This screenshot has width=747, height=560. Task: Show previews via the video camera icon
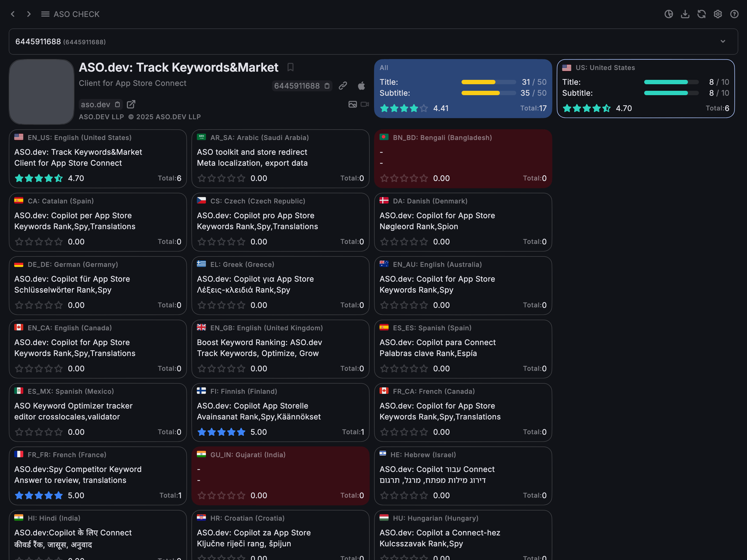pyautogui.click(x=365, y=104)
